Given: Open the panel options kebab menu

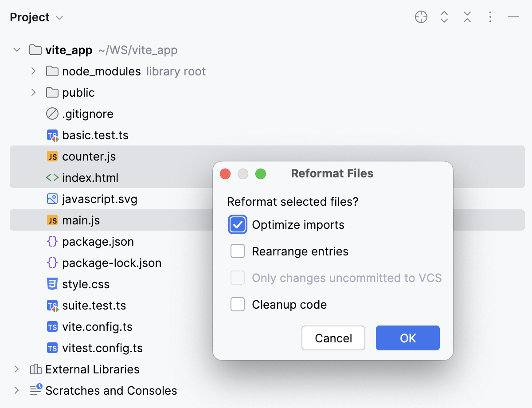Looking at the screenshot, I should pos(490,17).
